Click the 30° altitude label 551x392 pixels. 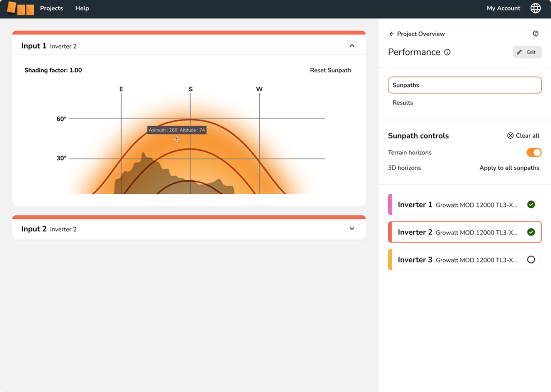[61, 158]
